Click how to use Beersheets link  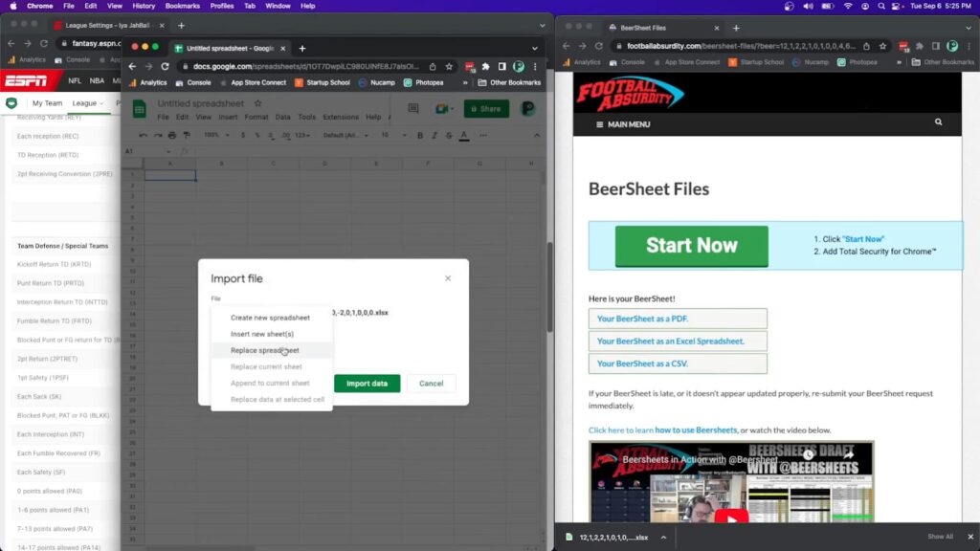(696, 430)
